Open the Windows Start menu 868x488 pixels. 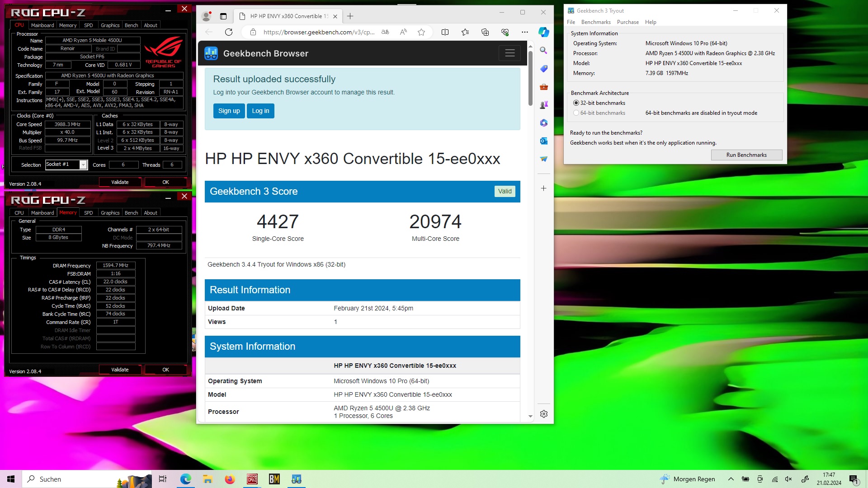point(11,479)
